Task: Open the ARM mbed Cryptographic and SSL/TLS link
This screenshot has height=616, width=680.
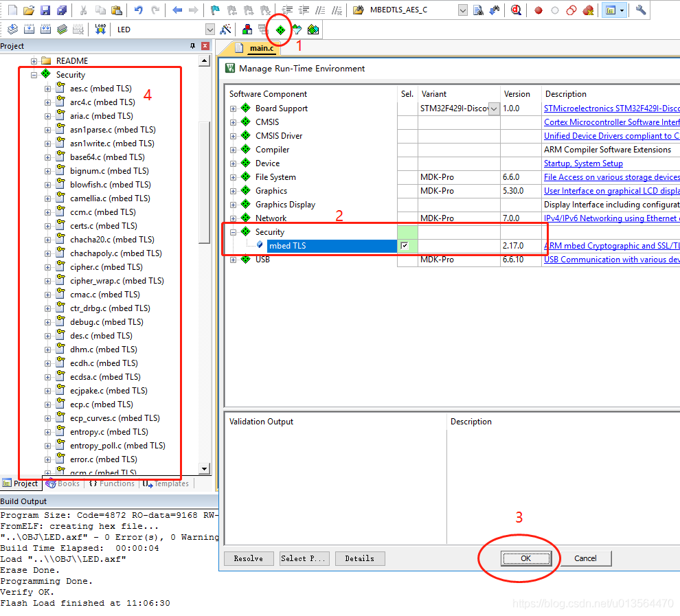Action: point(612,246)
